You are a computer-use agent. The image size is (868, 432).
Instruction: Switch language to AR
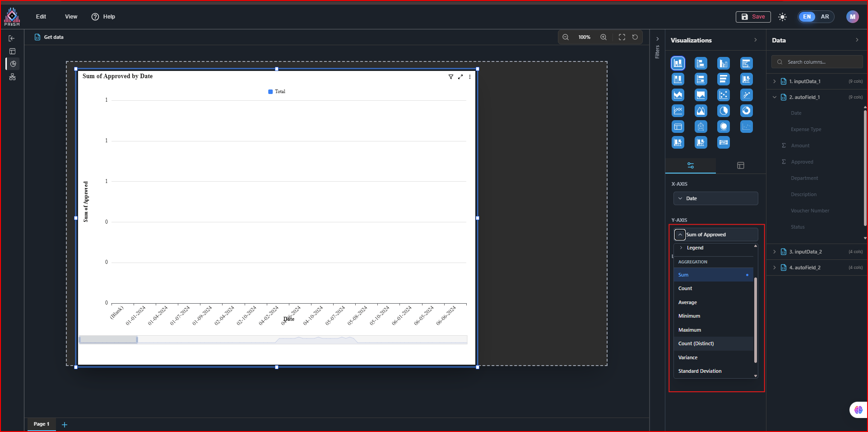pos(825,17)
